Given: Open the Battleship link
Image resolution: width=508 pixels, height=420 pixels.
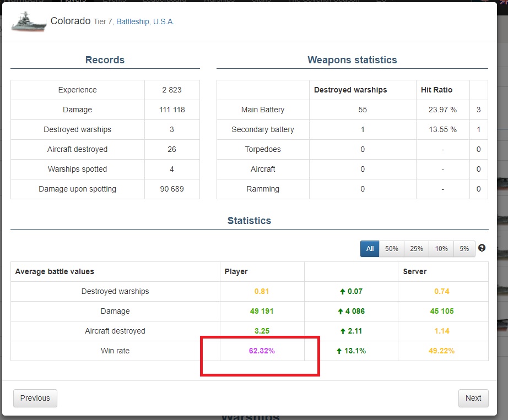Looking at the screenshot, I should click(133, 21).
